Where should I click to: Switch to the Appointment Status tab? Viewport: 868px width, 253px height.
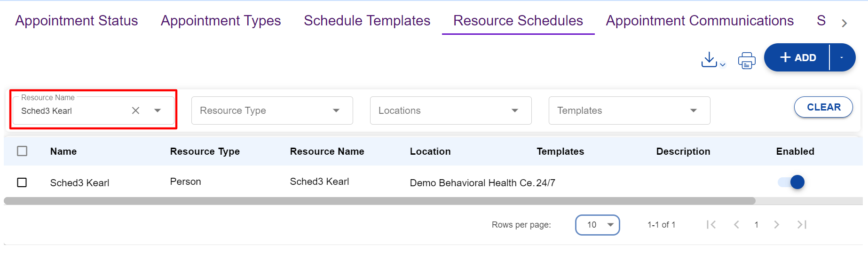(x=77, y=21)
